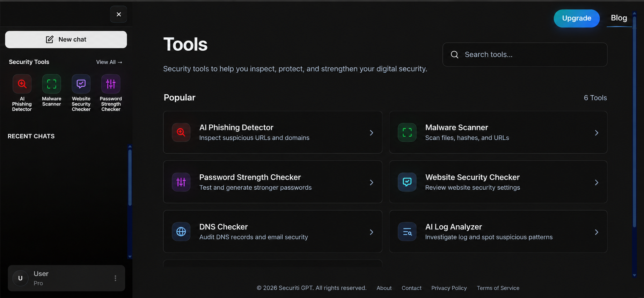
Task: Expand AI Phishing Detector with its chevron
Action: (372, 133)
